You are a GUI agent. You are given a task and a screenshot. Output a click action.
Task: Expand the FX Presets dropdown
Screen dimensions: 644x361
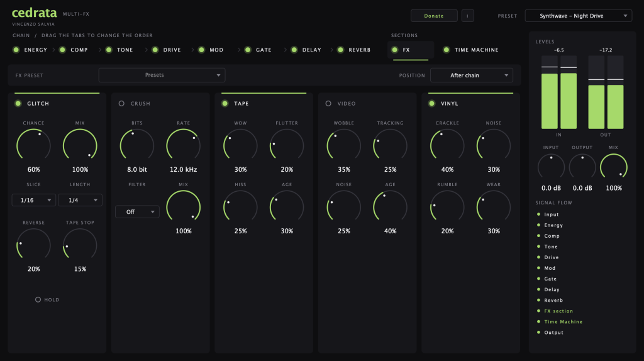162,75
